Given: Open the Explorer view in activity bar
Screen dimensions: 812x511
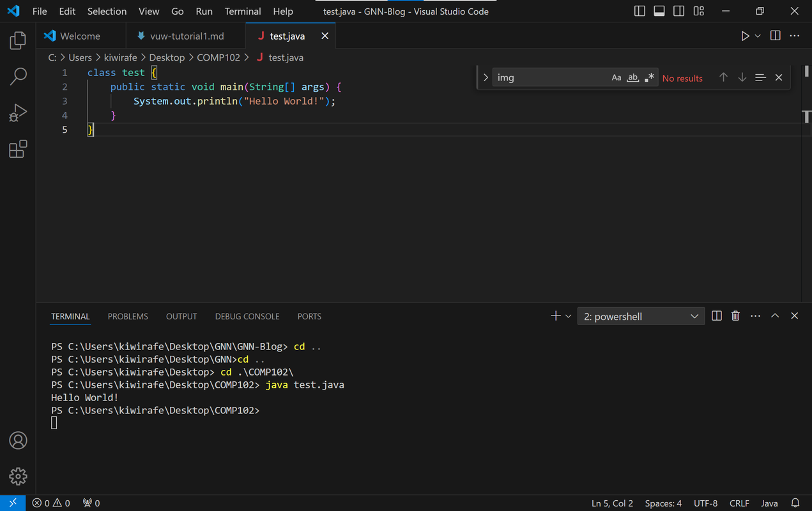Looking at the screenshot, I should [18, 40].
